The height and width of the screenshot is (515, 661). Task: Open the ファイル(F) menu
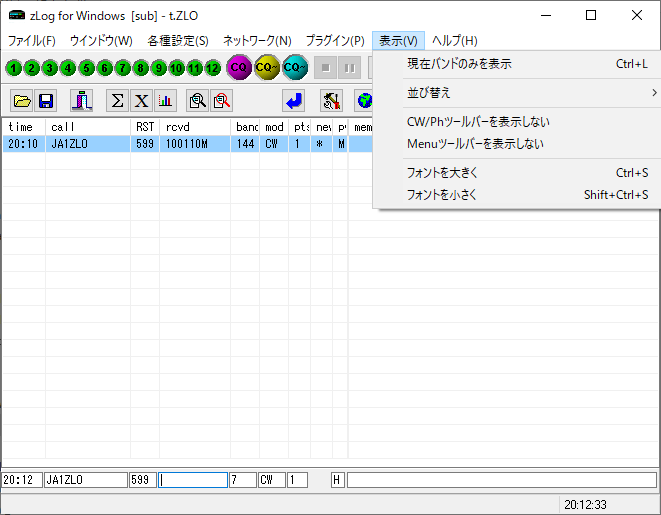[x=32, y=41]
